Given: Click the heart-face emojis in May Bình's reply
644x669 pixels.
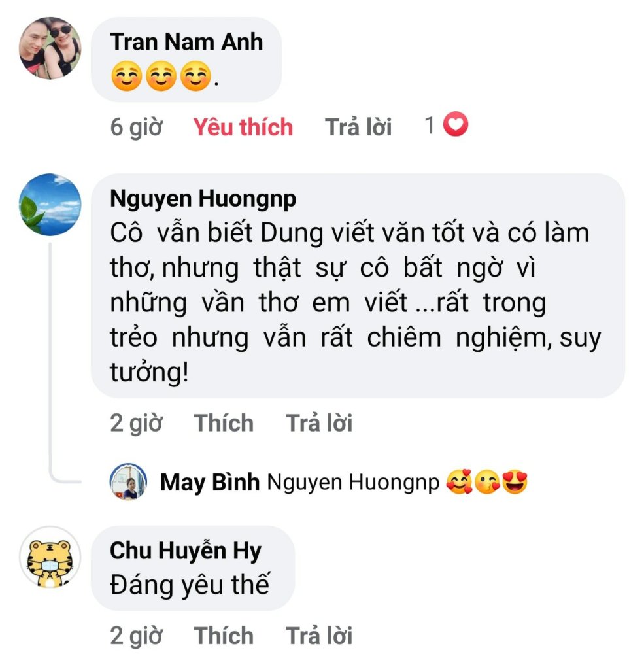Looking at the screenshot, I should click(486, 483).
